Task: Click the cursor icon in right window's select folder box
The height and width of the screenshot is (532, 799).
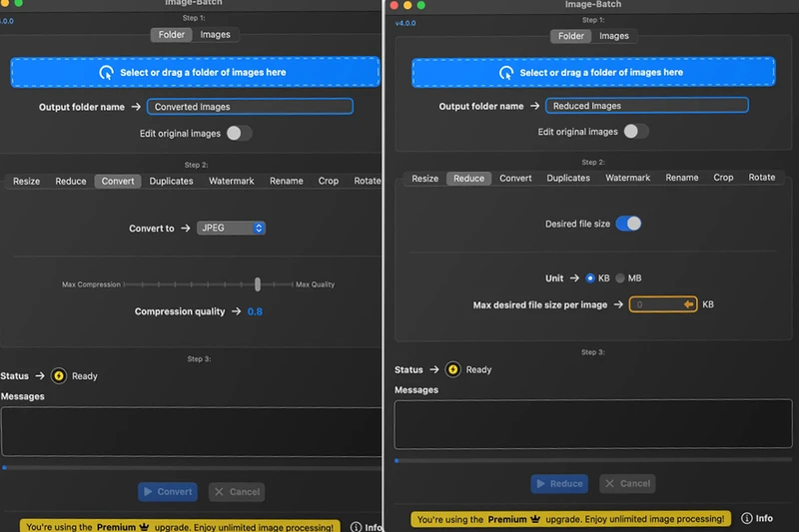Action: (506, 72)
